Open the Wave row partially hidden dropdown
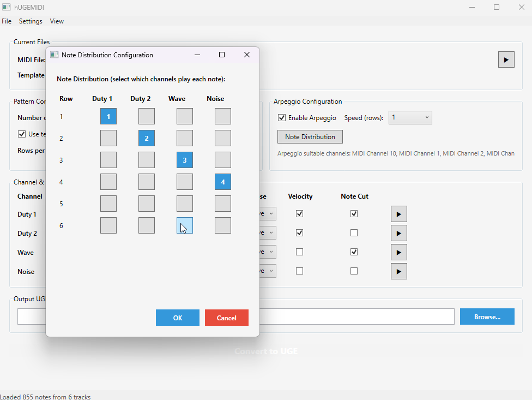 tap(268, 252)
